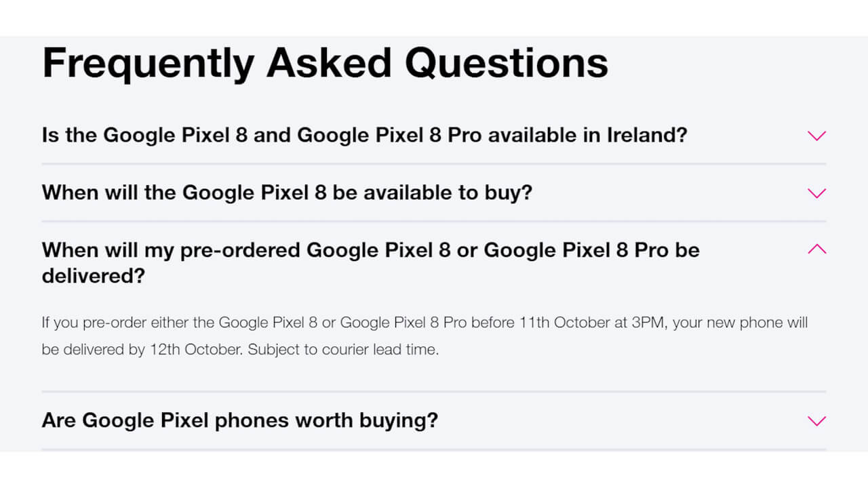Screen dimensions: 868x488
Task: Select the 'Frequently Asked Questions' heading
Action: pos(325,62)
